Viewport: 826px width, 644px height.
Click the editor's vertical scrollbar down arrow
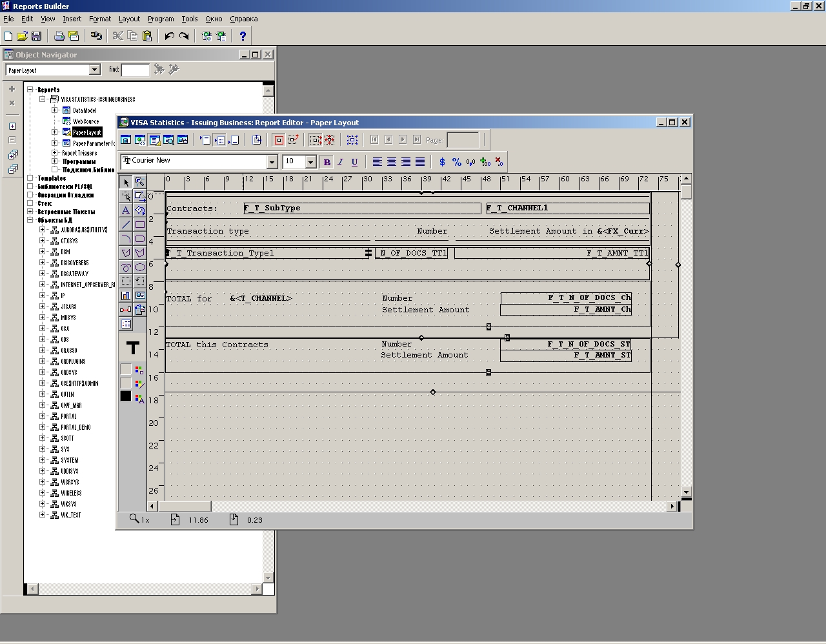pyautogui.click(x=686, y=492)
